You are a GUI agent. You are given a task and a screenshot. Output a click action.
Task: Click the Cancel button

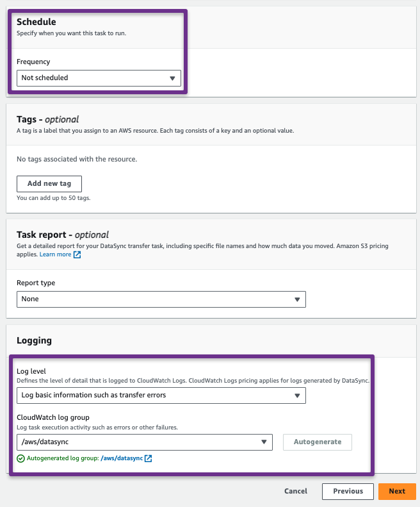296,491
